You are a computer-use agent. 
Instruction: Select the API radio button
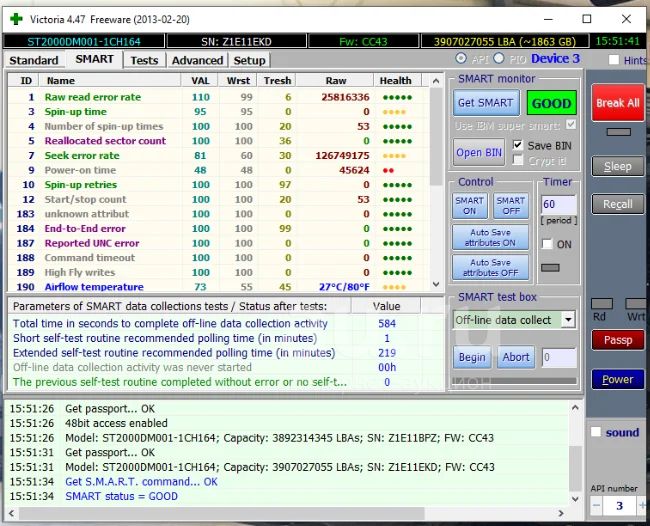[x=461, y=58]
